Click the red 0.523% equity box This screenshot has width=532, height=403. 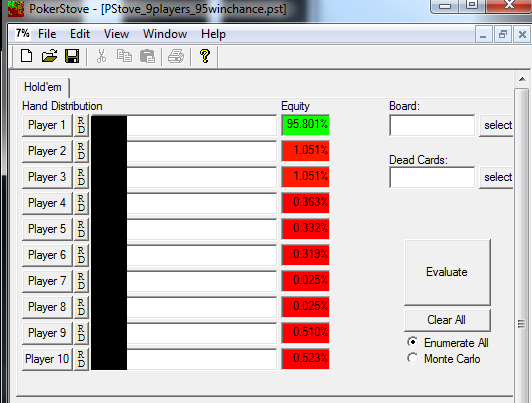pyautogui.click(x=305, y=359)
